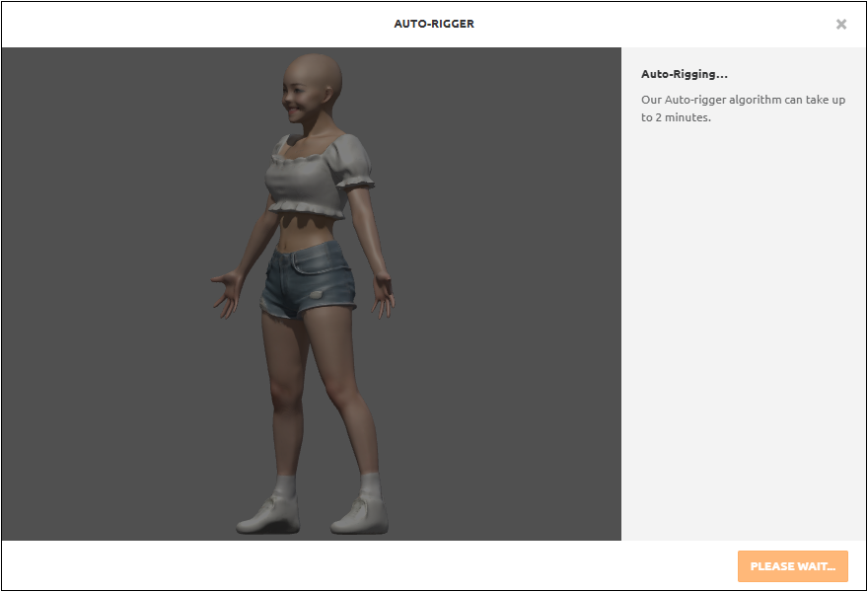The image size is (868, 592).
Task: Click the PLEASE WAIT... button
Action: pos(792,566)
